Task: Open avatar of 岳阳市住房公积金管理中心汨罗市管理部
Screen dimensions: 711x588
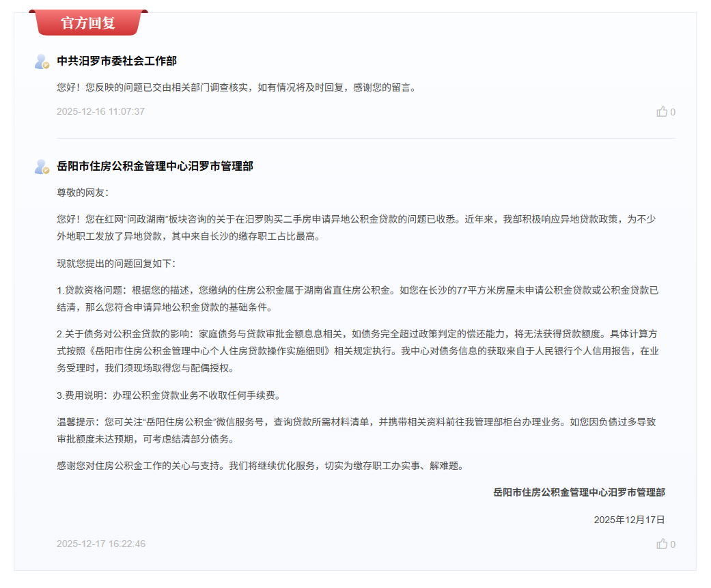Action: (42, 167)
